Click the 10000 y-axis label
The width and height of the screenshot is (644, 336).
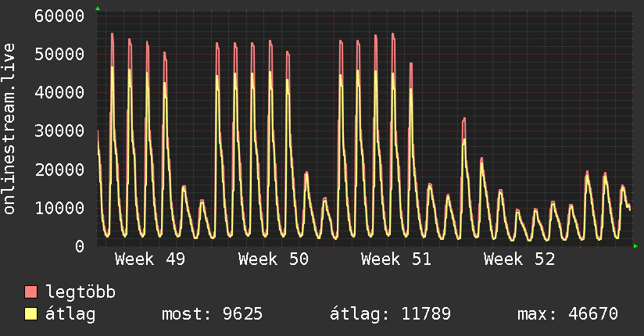60,207
